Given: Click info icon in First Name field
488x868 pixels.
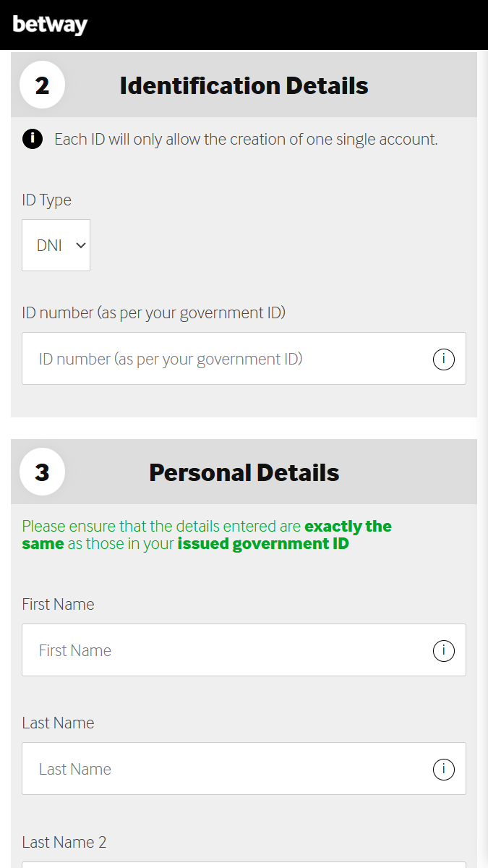Looking at the screenshot, I should pos(443,650).
